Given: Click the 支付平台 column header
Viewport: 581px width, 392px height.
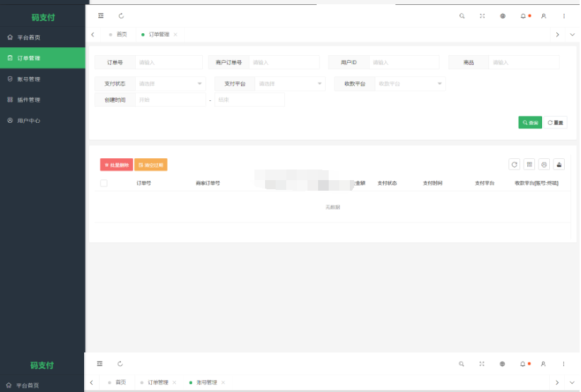Looking at the screenshot, I should 485,183.
